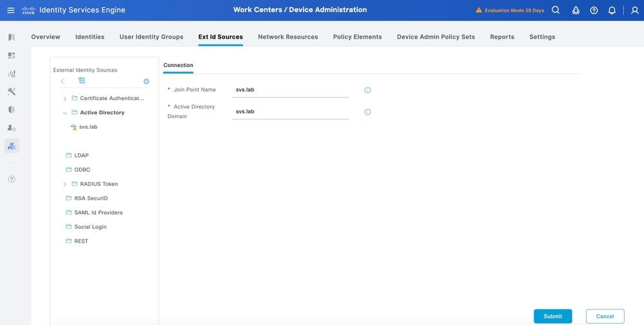This screenshot has width=644, height=325.
Task: Open the hamburger navigation menu
Action: [x=10, y=10]
